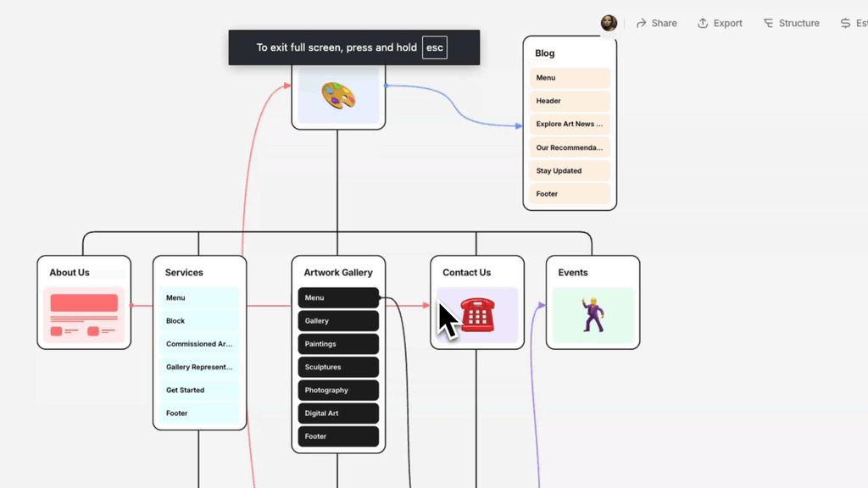Select the Footer block in Services
The image size is (868, 488).
click(x=200, y=413)
